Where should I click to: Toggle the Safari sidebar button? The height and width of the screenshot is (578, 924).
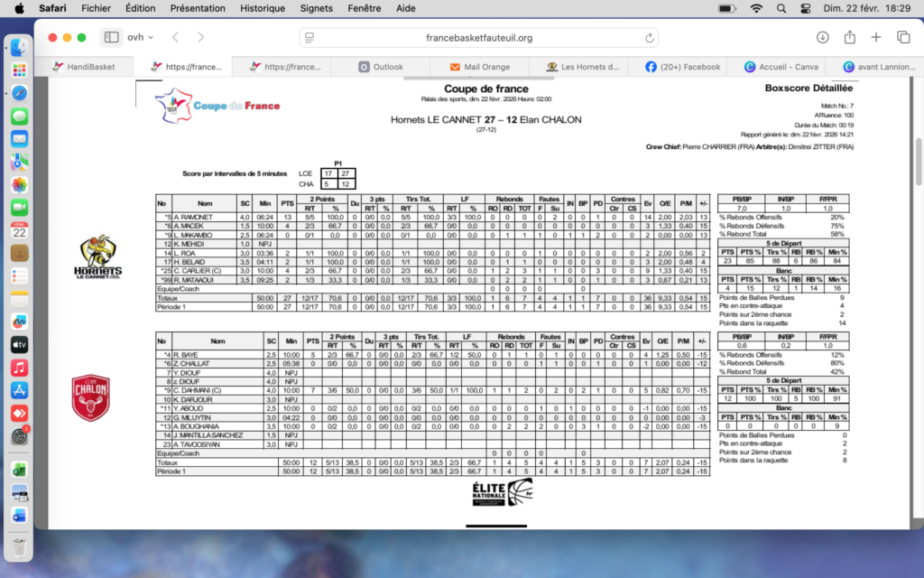click(x=111, y=37)
